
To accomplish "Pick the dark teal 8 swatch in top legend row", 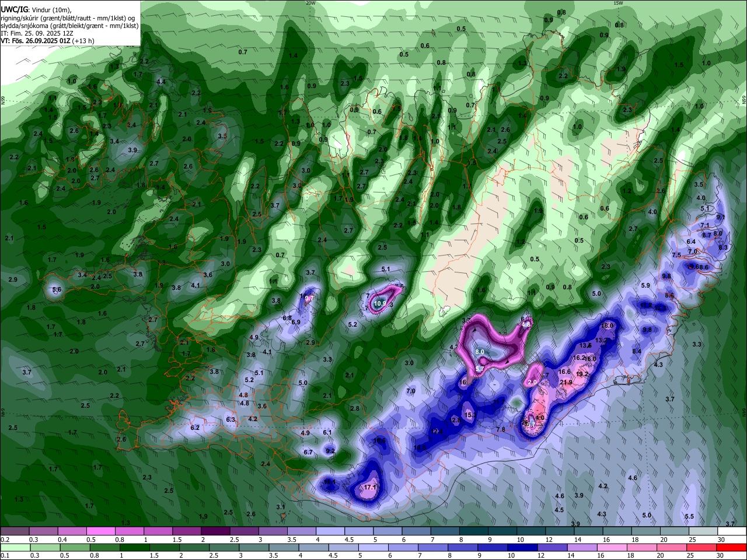I will [474, 531].
